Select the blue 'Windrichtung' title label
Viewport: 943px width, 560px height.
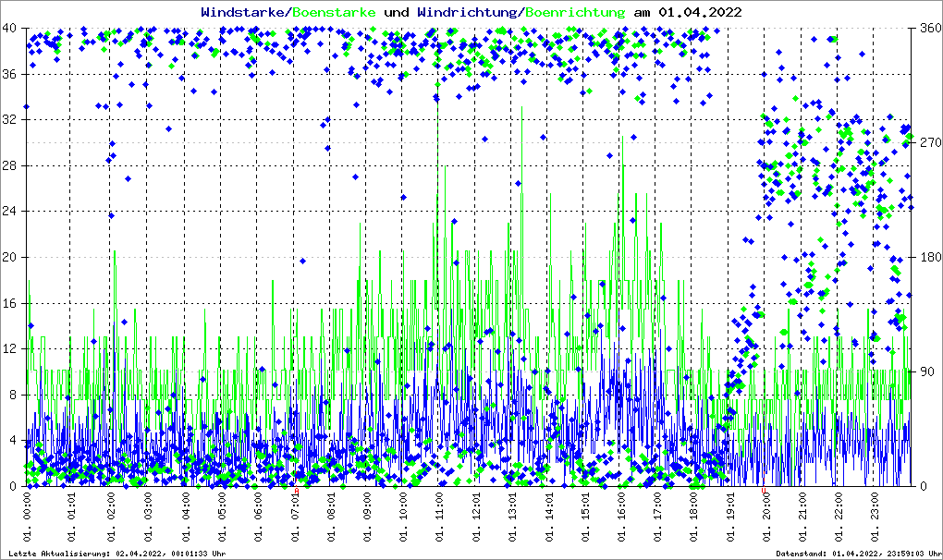coord(467,13)
